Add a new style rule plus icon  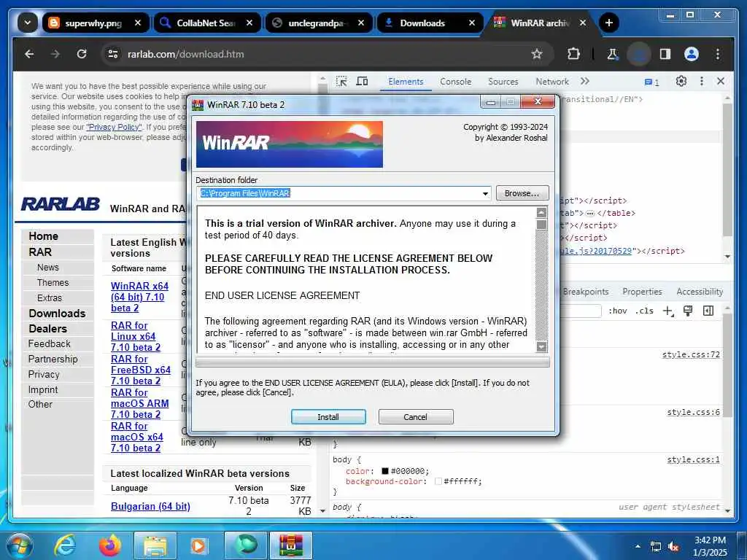[x=668, y=311]
